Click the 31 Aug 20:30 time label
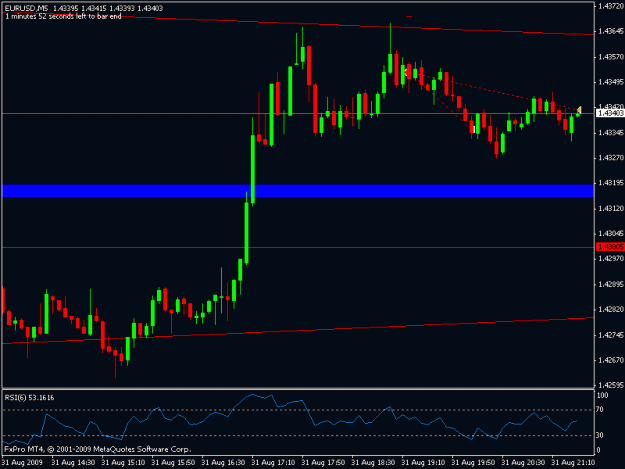This screenshot has width=625, height=469. tap(523, 463)
